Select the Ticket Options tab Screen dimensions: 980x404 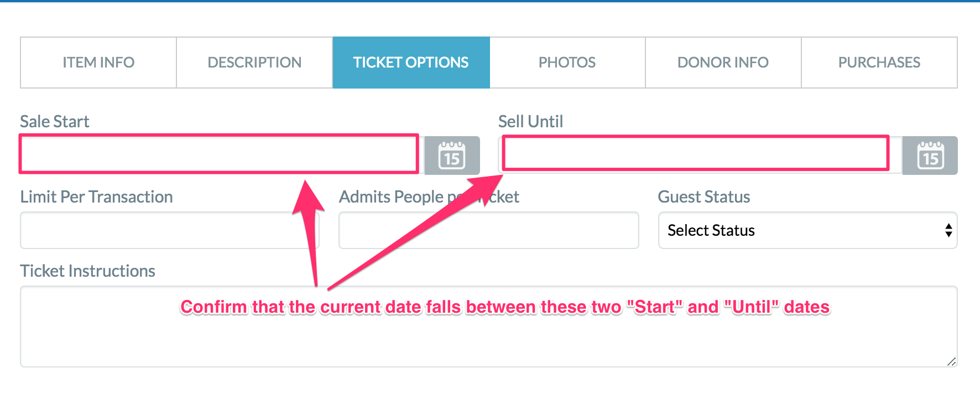(411, 63)
